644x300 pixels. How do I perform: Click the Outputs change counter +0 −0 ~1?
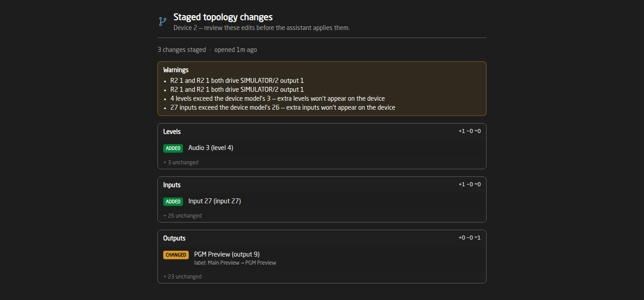[470, 238]
